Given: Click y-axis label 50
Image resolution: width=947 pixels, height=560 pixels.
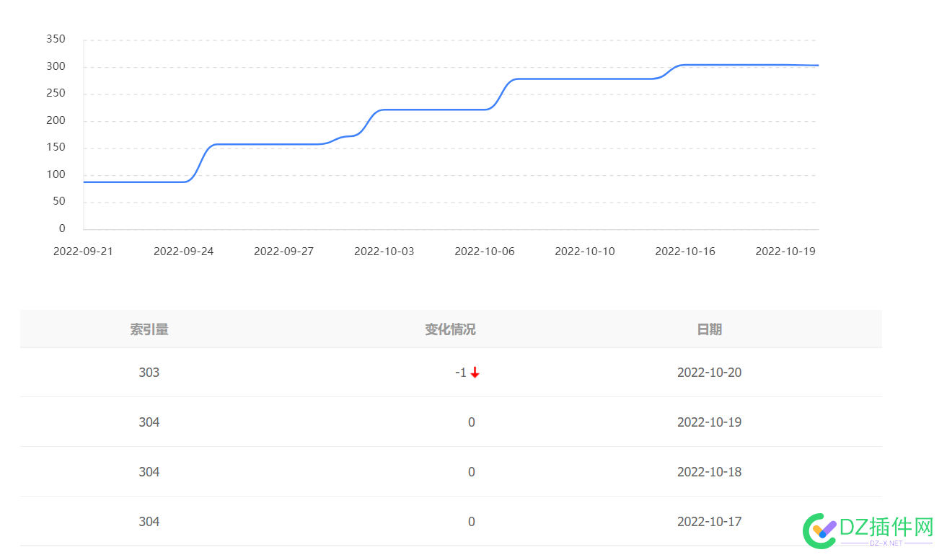Looking at the screenshot, I should click(x=59, y=202).
